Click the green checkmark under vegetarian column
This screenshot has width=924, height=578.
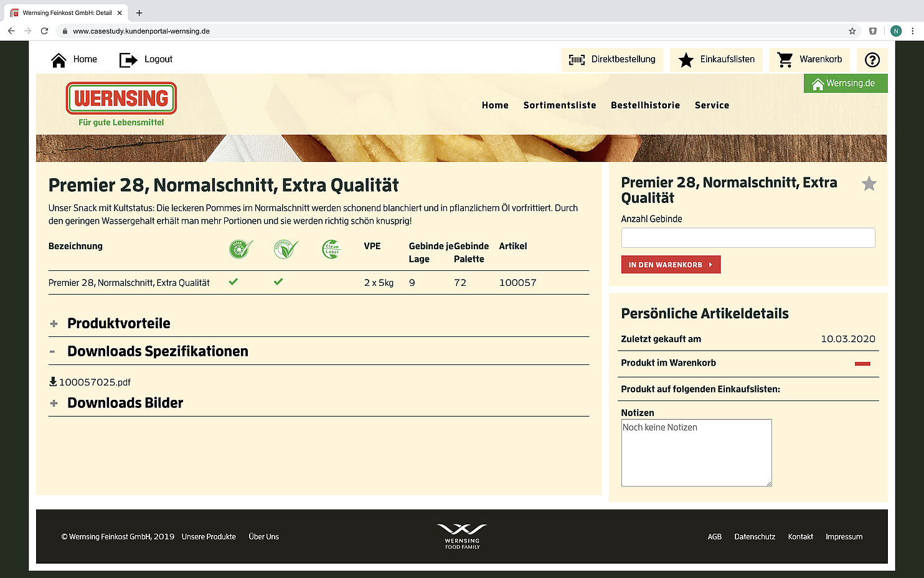[278, 282]
